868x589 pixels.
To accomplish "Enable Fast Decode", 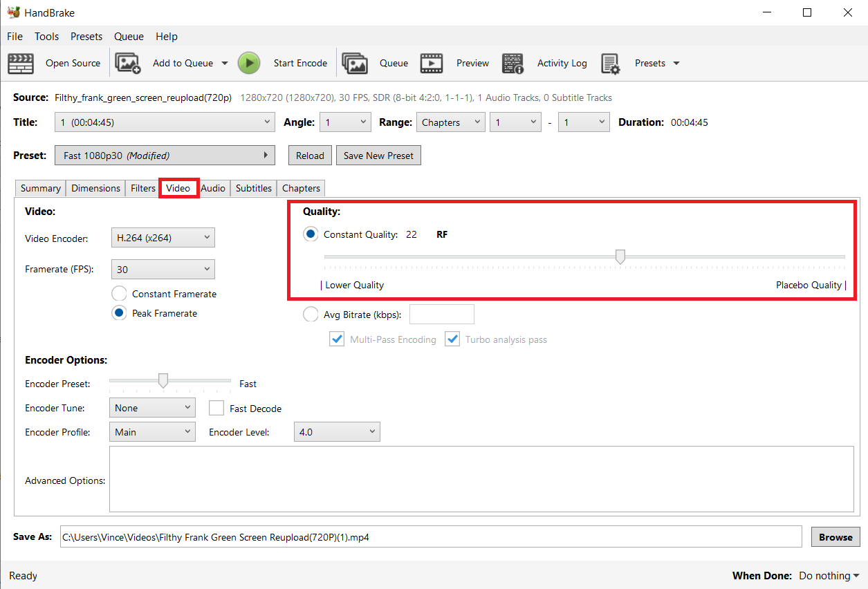I will [x=216, y=408].
